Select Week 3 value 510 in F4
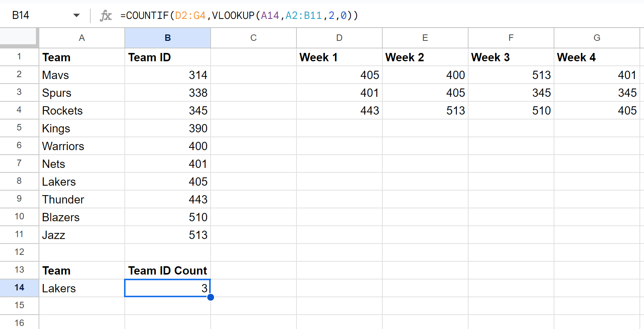 (511, 110)
